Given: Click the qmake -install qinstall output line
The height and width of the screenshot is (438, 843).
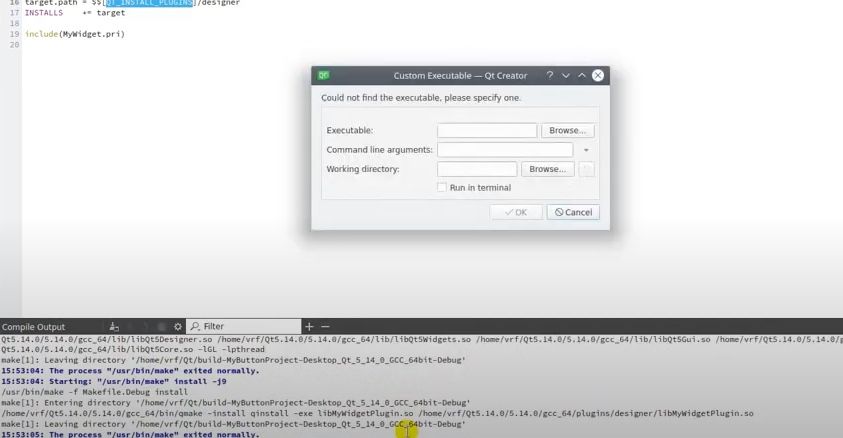Looking at the screenshot, I should pyautogui.click(x=377, y=413).
